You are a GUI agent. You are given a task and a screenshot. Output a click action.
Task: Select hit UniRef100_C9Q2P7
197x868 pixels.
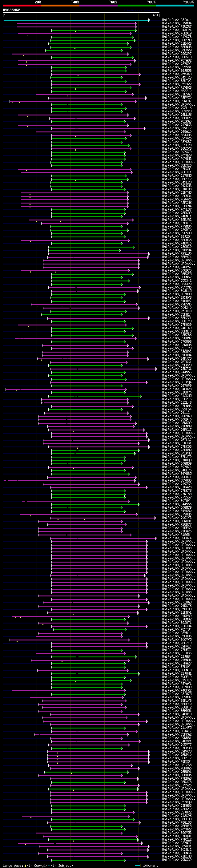(177, 54)
